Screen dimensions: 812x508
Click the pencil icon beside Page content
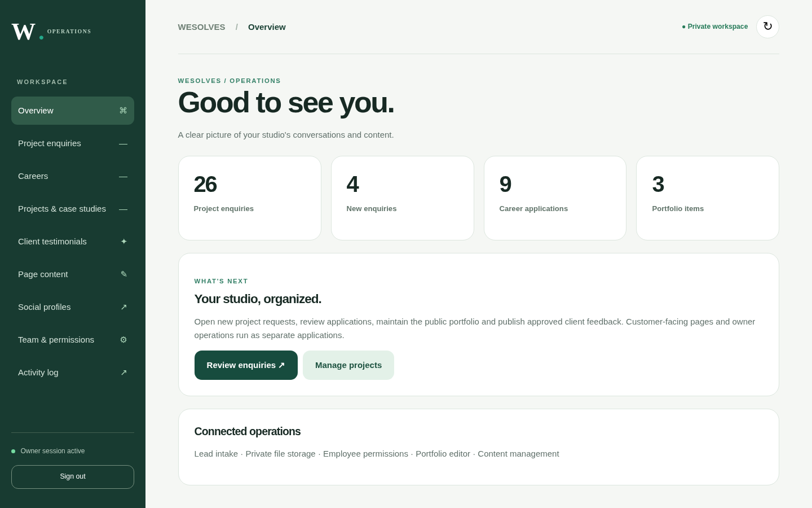(x=123, y=274)
